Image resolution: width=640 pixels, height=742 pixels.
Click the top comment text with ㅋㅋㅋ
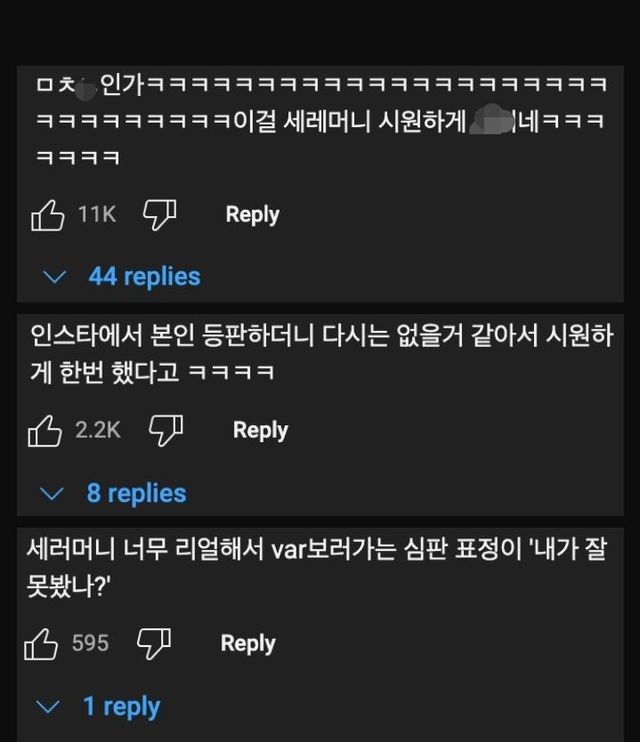(320, 121)
